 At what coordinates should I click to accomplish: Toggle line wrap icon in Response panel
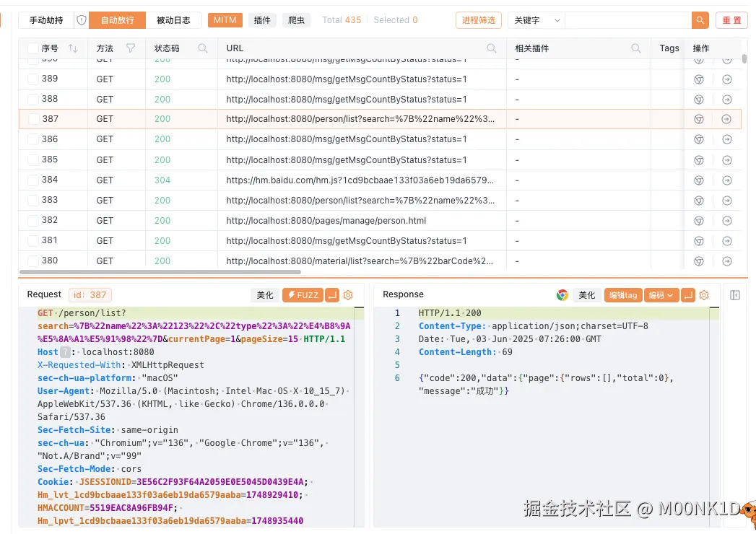click(x=688, y=295)
